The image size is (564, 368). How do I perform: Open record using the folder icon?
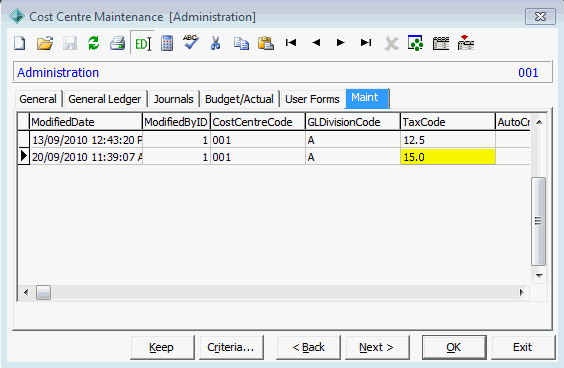point(45,43)
